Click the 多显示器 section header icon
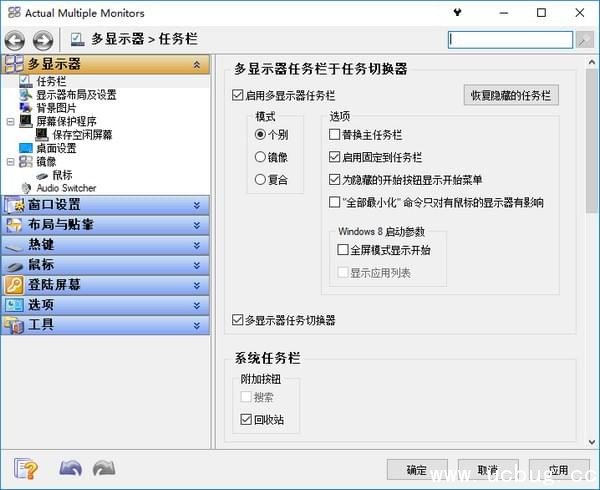600x490 pixels. [x=14, y=64]
